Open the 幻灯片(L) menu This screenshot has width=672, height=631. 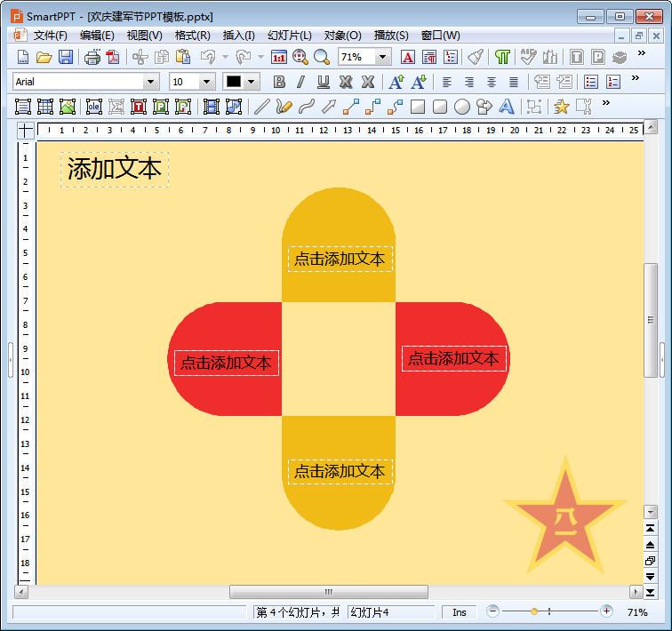(x=290, y=36)
